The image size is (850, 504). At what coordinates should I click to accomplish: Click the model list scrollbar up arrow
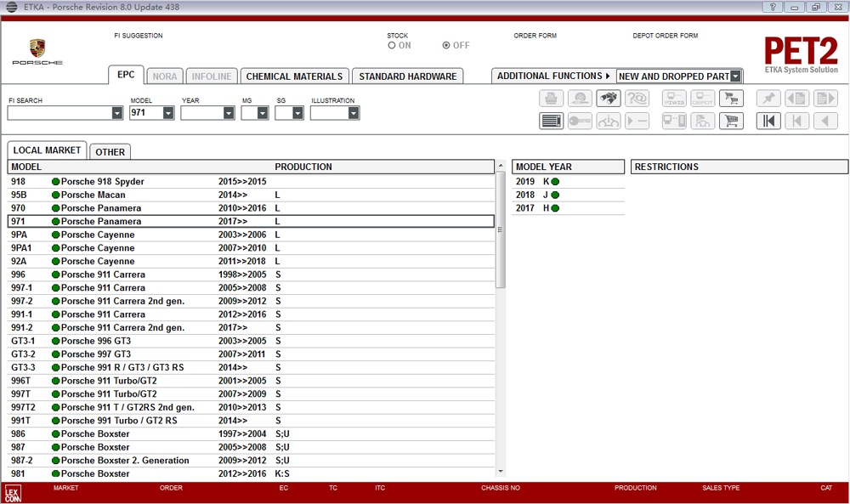(501, 165)
